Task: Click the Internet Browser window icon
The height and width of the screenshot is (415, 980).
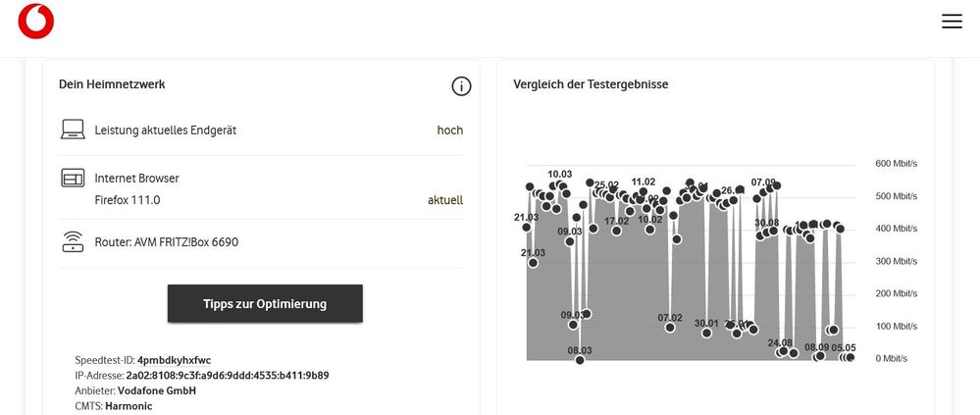Action: [x=74, y=179]
